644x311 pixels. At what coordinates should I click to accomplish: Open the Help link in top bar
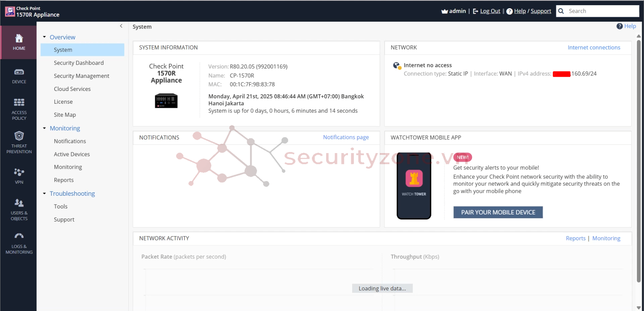[x=520, y=11]
